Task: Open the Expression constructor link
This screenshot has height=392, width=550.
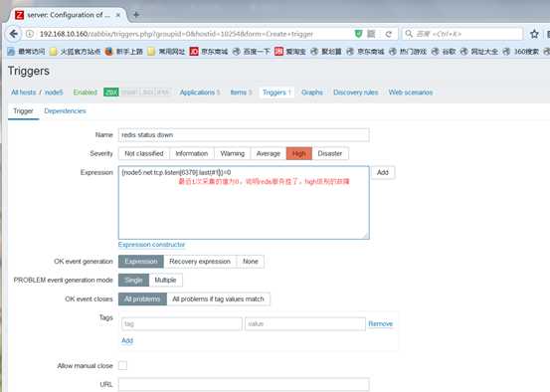Action: [151, 245]
